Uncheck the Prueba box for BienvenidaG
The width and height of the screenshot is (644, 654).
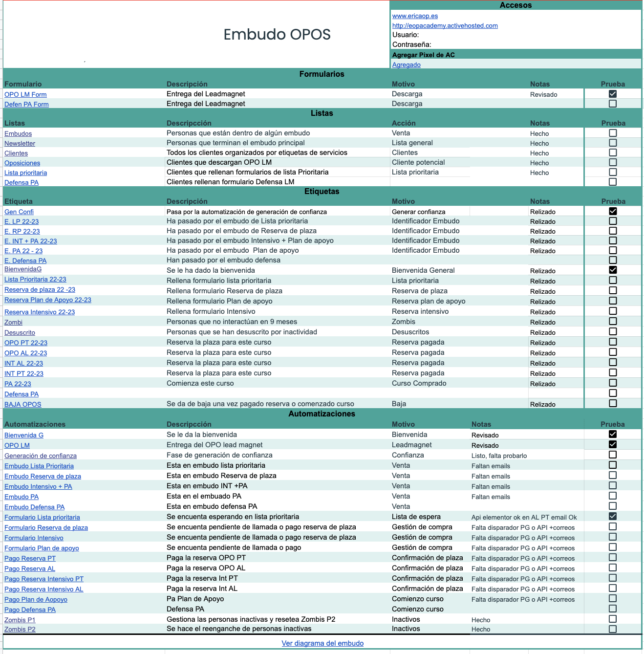[613, 270]
